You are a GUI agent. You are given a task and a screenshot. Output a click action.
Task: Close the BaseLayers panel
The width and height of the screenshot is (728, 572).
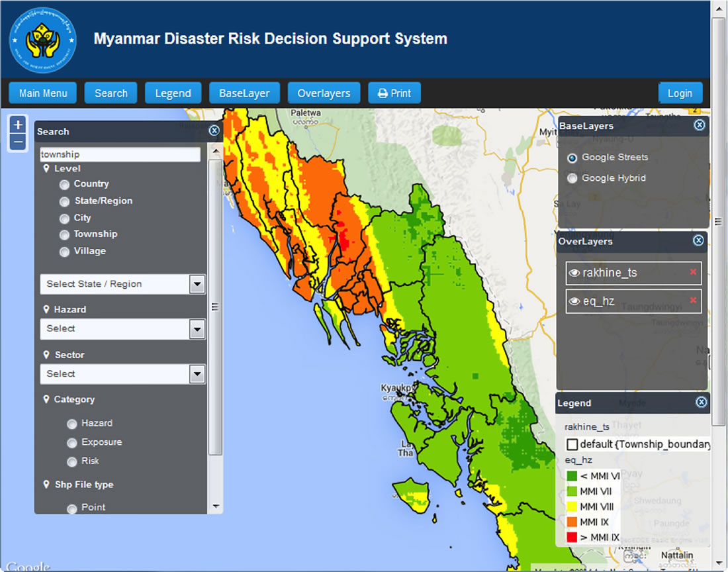tap(700, 125)
